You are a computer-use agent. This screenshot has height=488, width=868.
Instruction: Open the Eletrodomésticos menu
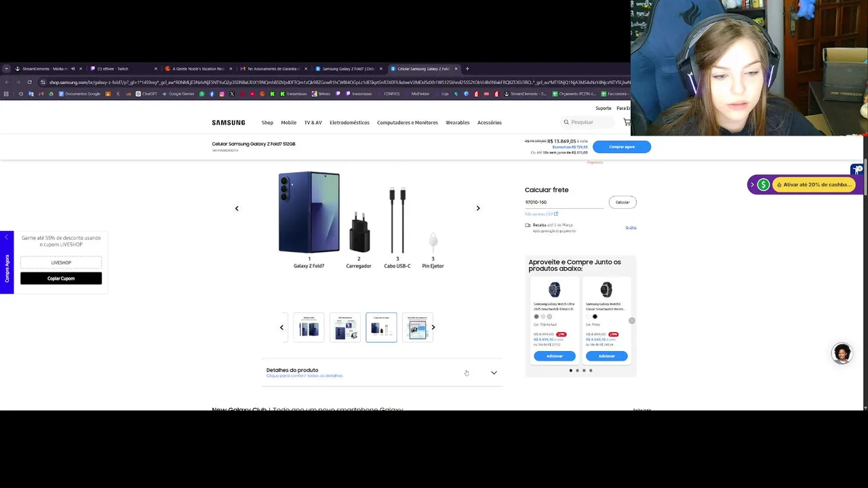(x=349, y=123)
